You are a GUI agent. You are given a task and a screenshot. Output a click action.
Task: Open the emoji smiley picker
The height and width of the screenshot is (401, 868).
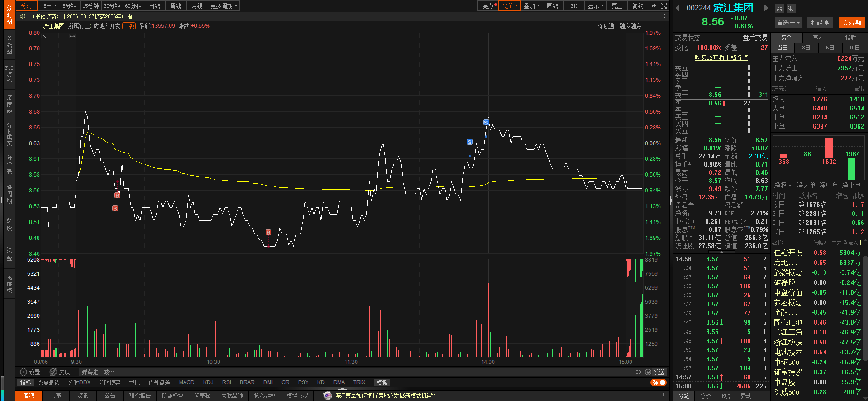point(648,372)
